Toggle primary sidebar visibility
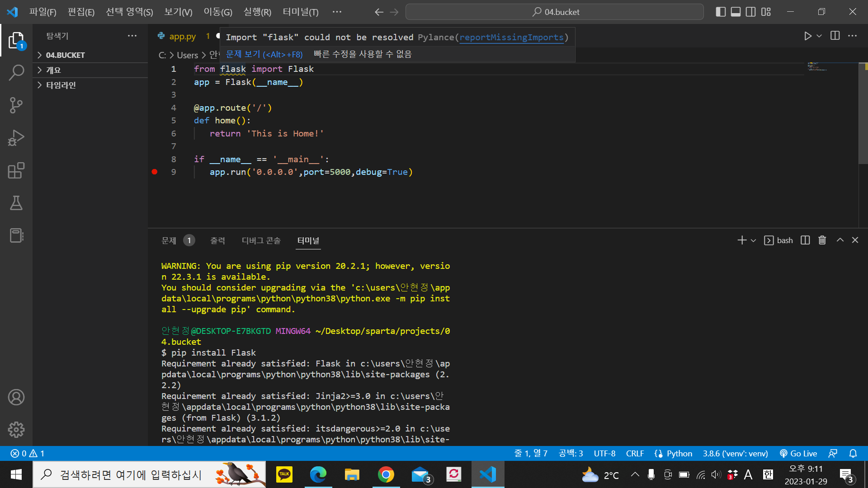The image size is (868, 488). point(721,12)
